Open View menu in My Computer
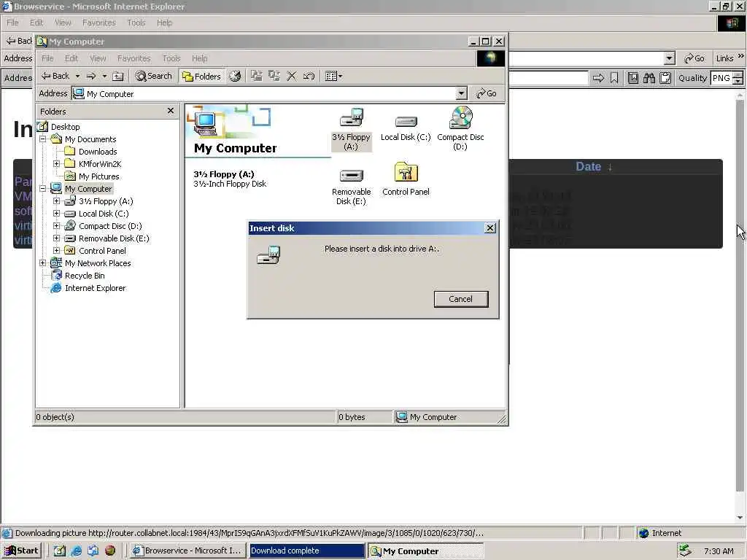This screenshot has height=560, width=747. coord(98,58)
